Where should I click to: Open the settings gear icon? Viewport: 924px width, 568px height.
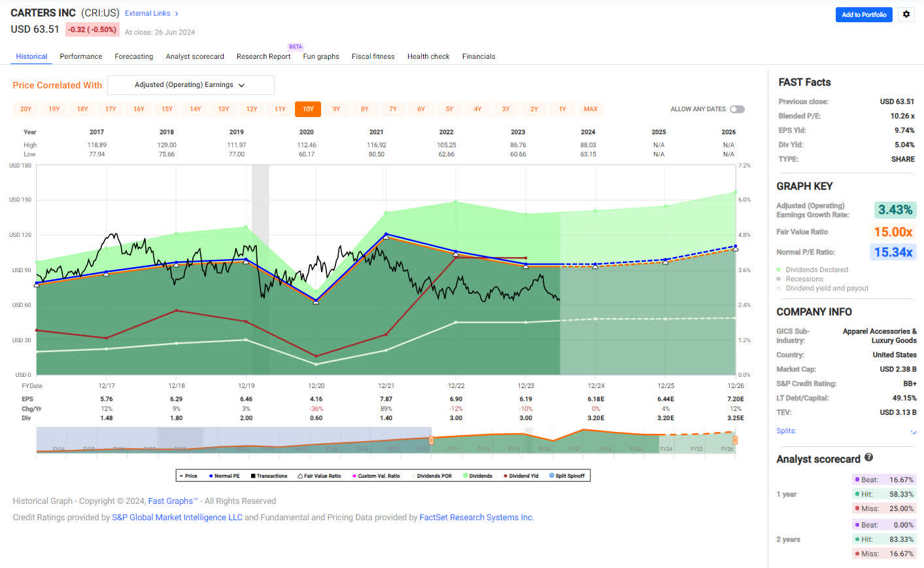[x=906, y=14]
